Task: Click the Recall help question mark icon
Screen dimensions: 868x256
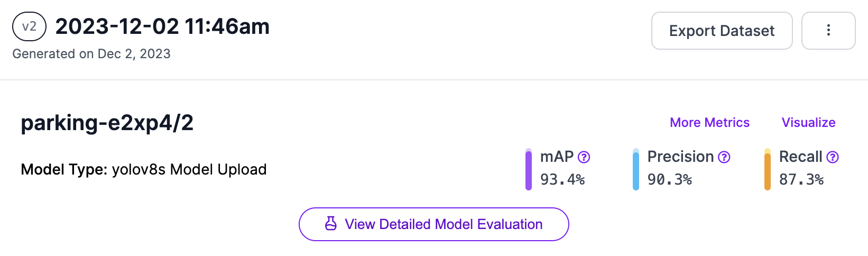Action: [833, 157]
